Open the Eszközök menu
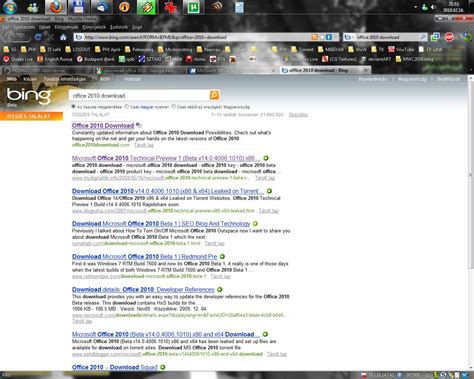The image size is (474, 379). tap(119, 27)
